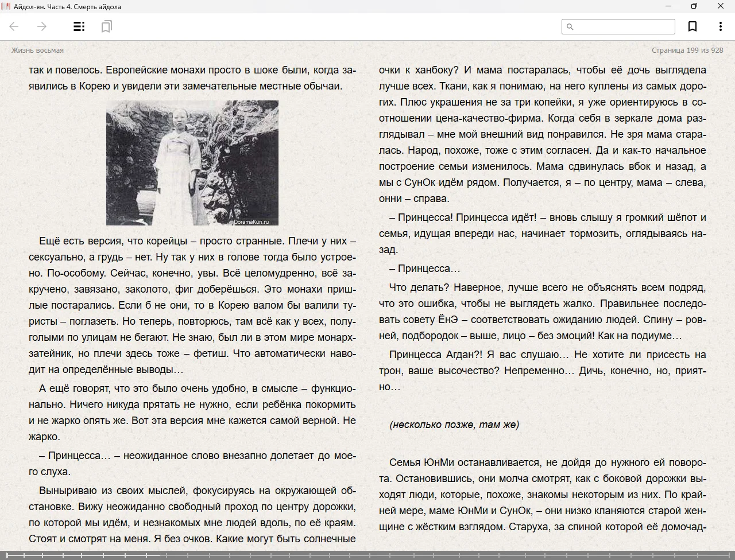Close the e-book reader window
Viewport: 735px width, 560px height.
[720, 6]
